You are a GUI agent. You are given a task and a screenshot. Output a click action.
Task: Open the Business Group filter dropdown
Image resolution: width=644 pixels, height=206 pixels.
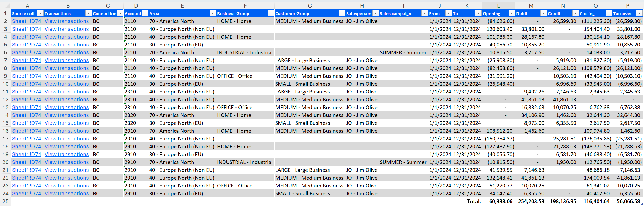(x=271, y=13)
